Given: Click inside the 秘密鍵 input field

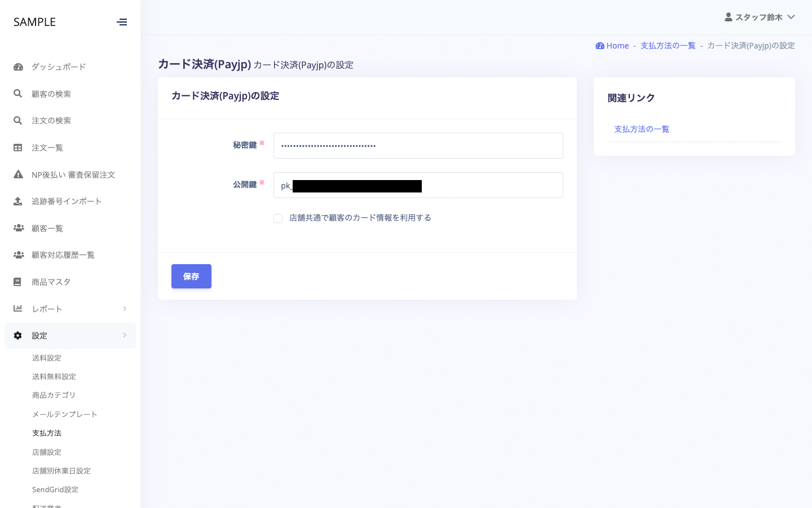Looking at the screenshot, I should click(418, 146).
